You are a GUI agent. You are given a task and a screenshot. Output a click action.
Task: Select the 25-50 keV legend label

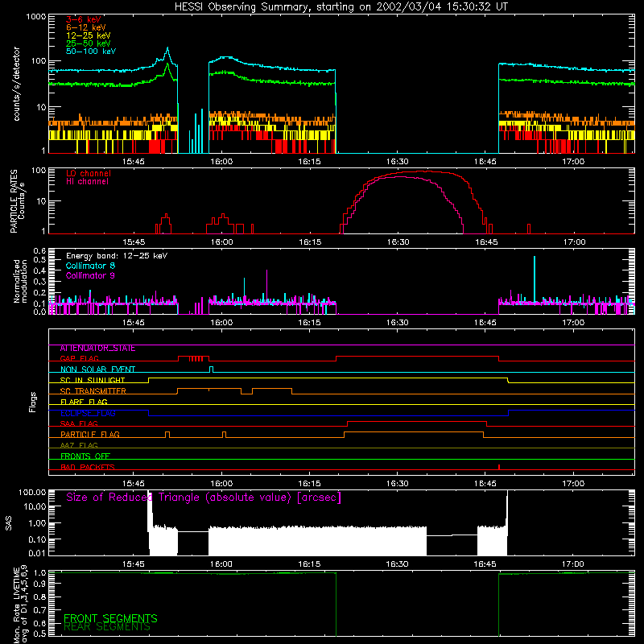[x=88, y=43]
